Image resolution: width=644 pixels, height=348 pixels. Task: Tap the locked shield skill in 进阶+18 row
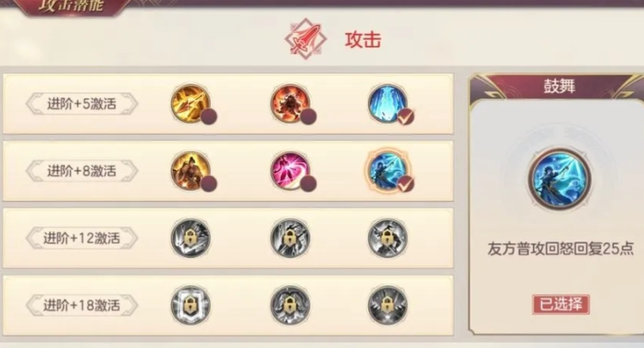[x=190, y=305]
